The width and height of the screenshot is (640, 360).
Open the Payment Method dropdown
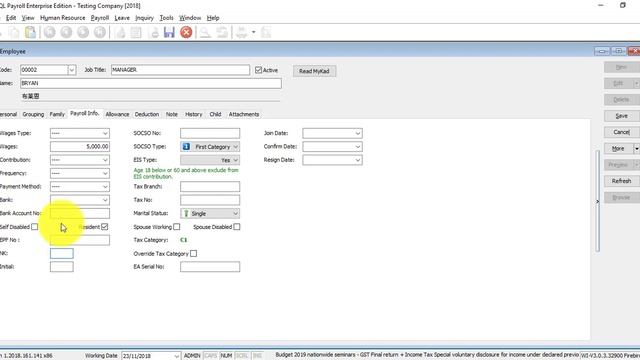(105, 187)
